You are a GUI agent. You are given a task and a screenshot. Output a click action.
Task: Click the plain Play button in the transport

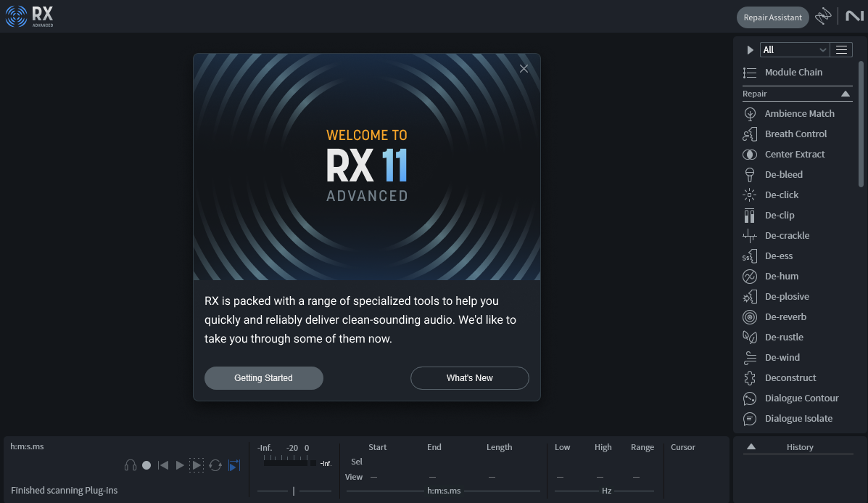click(180, 465)
